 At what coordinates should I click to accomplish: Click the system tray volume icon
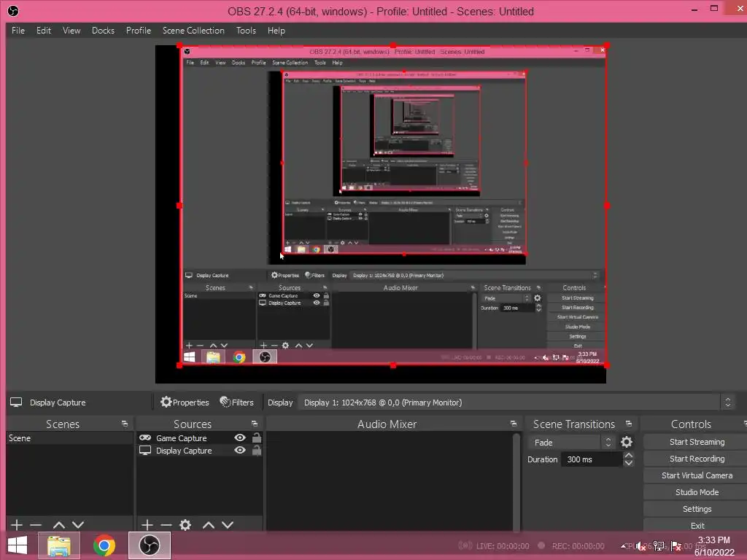click(641, 545)
